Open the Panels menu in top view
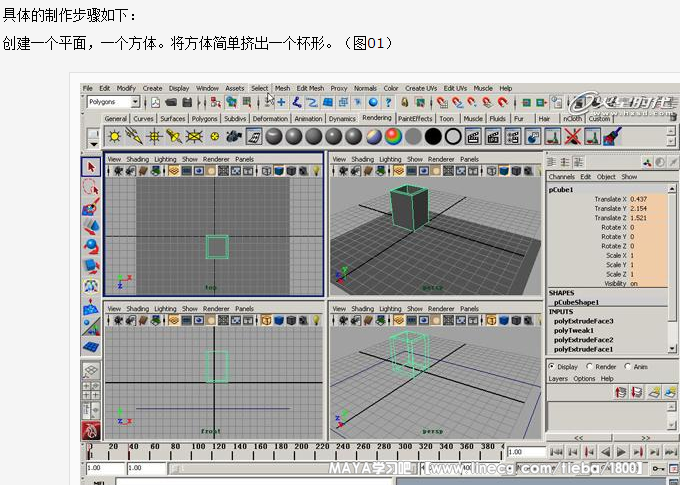This screenshot has width=680, height=485. 244,159
